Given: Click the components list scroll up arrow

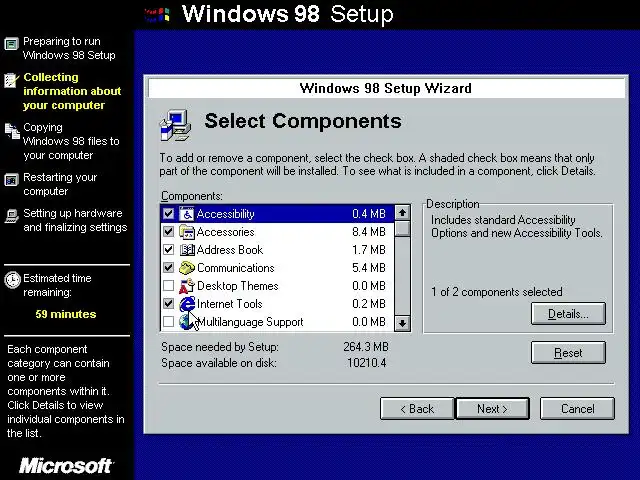Looking at the screenshot, I should pos(402,213).
